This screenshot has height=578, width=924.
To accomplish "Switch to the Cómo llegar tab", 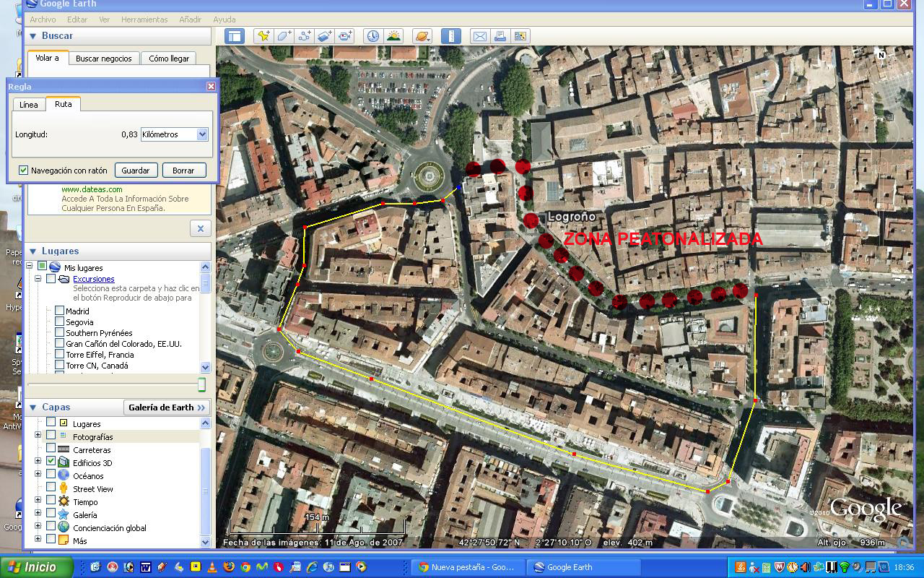I will pyautogui.click(x=169, y=59).
